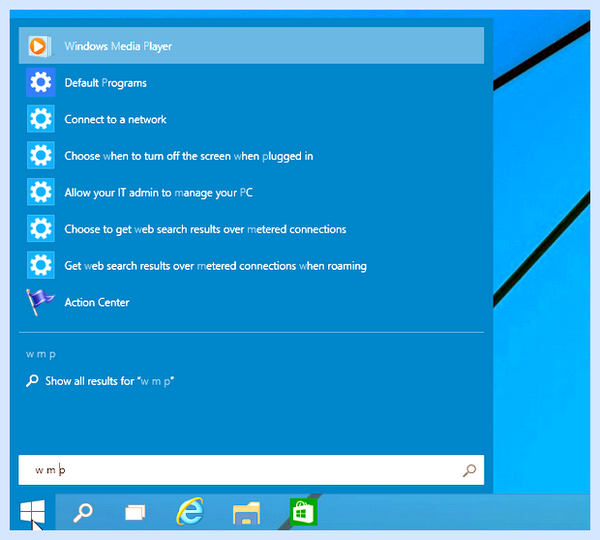The width and height of the screenshot is (600, 540).
Task: Click the magnifier icon in search box
Action: (470, 470)
